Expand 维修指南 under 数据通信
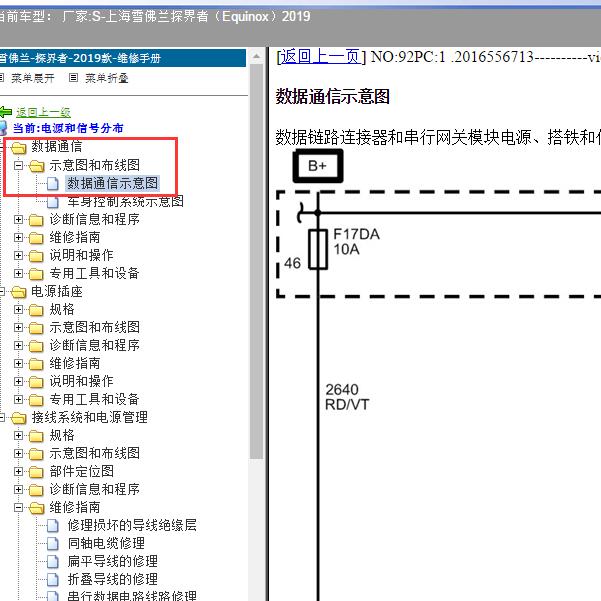 click(18, 238)
